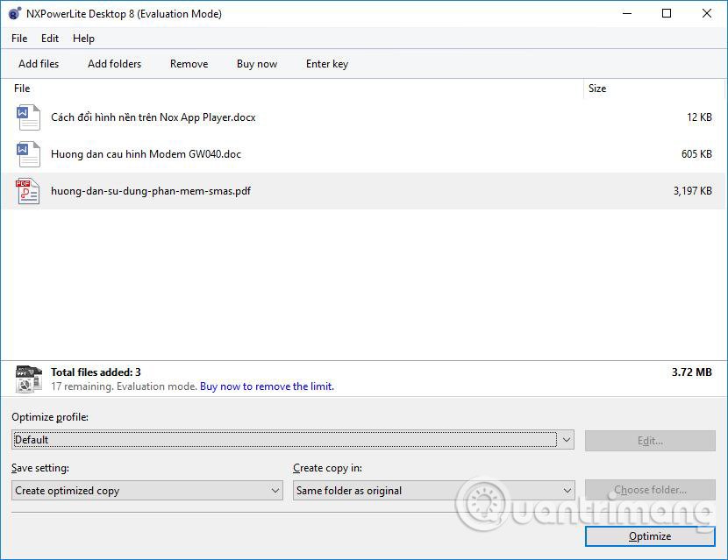The image size is (728, 560).
Task: Click the Word icon for Nox App Player.docx
Action: (x=28, y=117)
